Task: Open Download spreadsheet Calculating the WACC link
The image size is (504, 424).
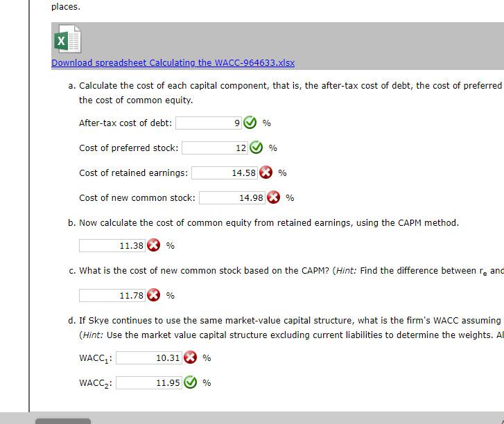Action: 173,62
